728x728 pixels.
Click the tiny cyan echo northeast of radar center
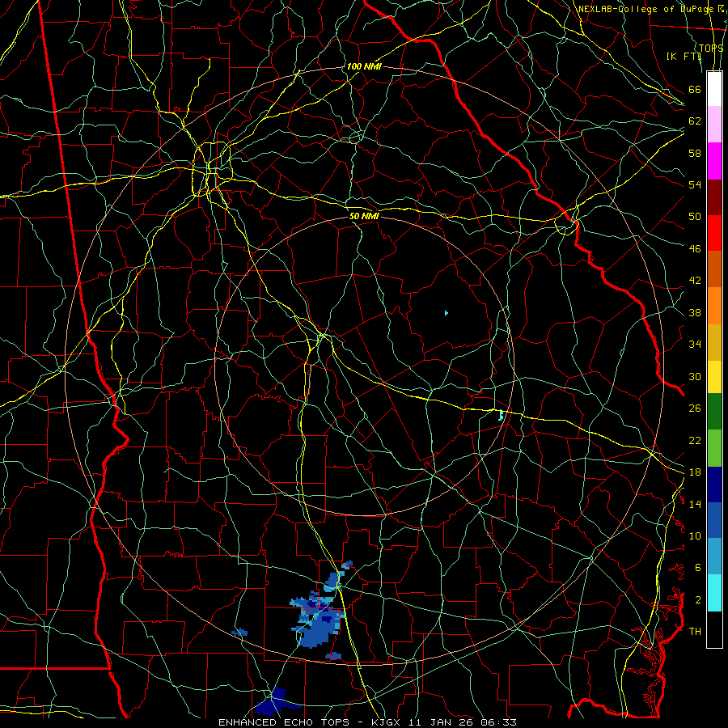[x=447, y=313]
